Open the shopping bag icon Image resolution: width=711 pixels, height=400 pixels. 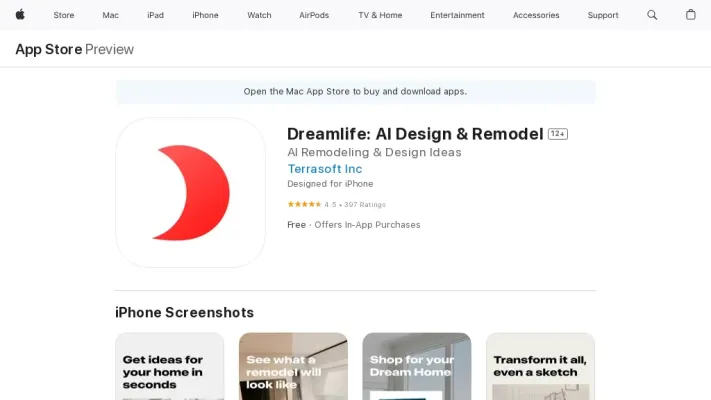[x=690, y=15]
